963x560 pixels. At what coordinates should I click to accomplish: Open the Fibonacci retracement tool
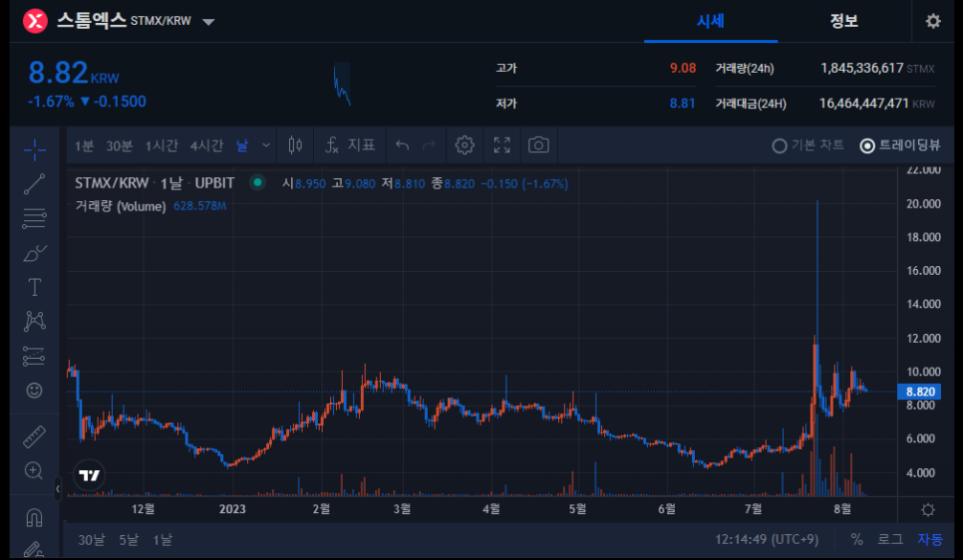point(34,218)
